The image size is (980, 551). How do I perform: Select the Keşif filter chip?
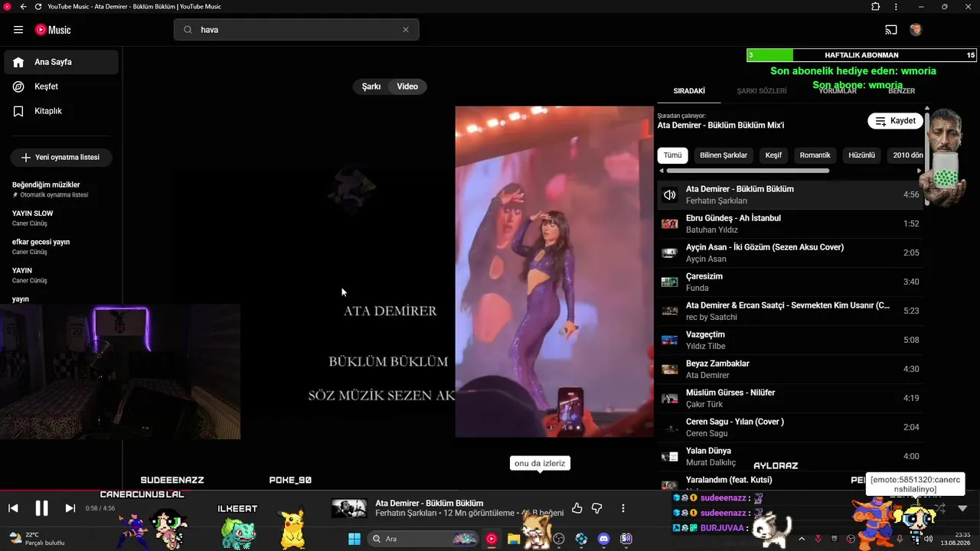coord(774,155)
